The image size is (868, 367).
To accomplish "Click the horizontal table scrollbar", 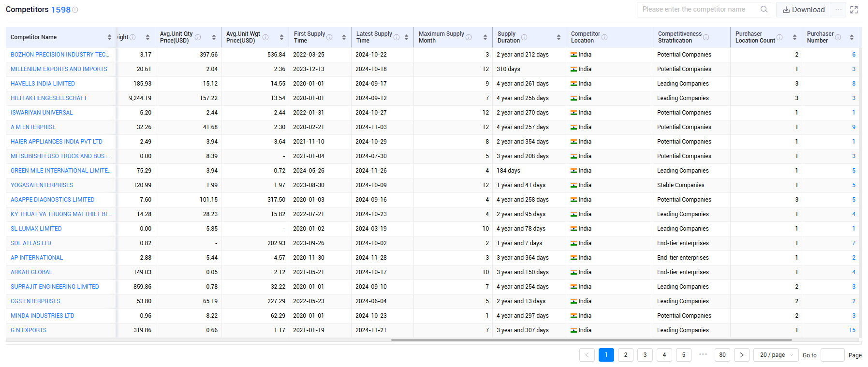I will 591,340.
